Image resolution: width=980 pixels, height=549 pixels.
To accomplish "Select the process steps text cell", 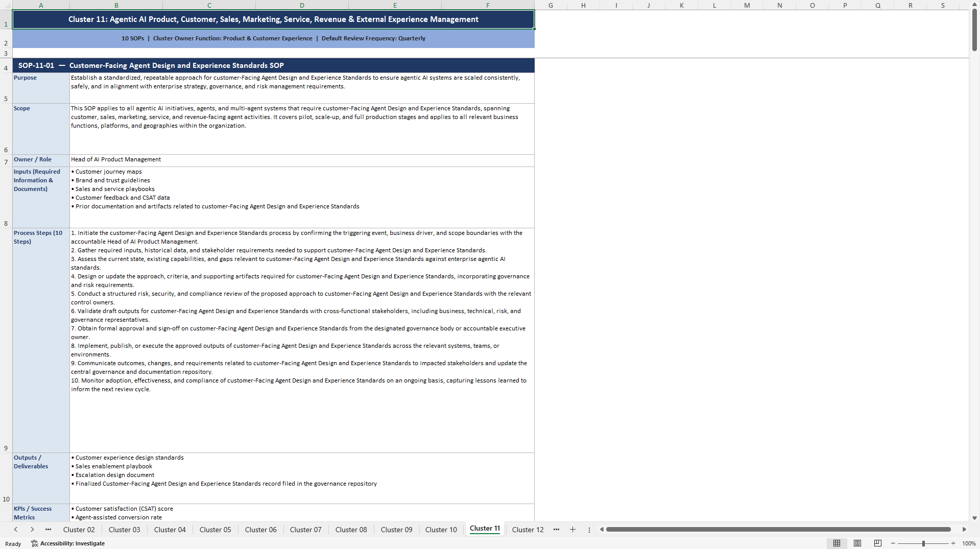I will (302, 340).
